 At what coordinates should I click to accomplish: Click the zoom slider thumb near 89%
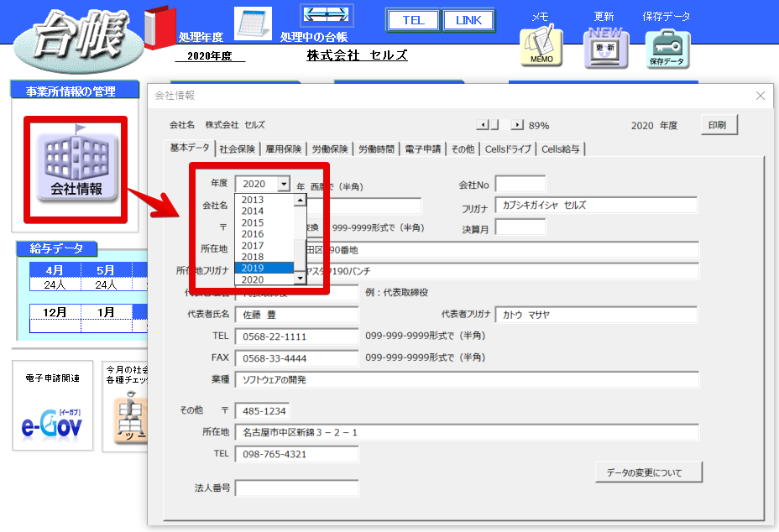coord(494,125)
